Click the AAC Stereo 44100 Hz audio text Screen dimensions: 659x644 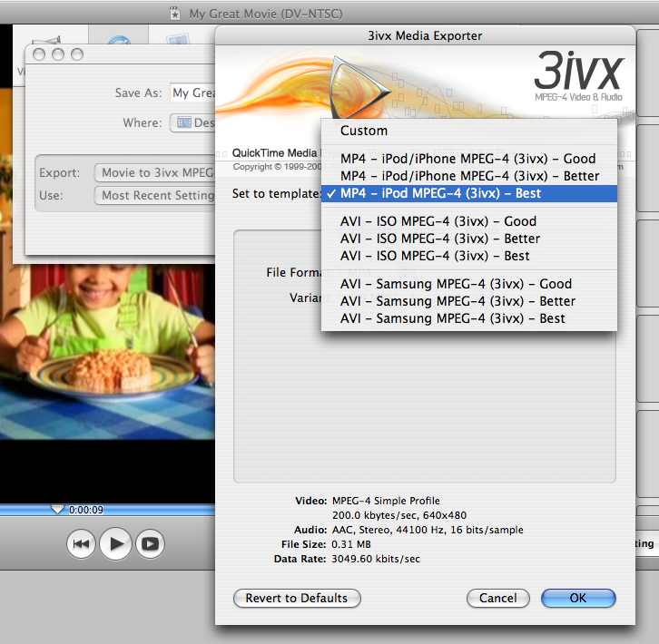[x=428, y=530]
